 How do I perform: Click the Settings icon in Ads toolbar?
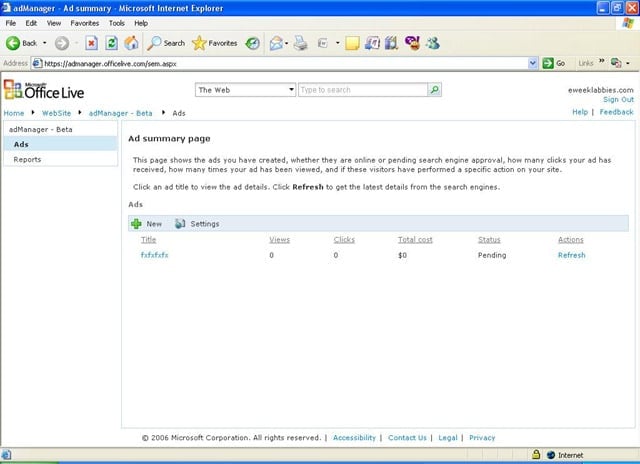(180, 224)
